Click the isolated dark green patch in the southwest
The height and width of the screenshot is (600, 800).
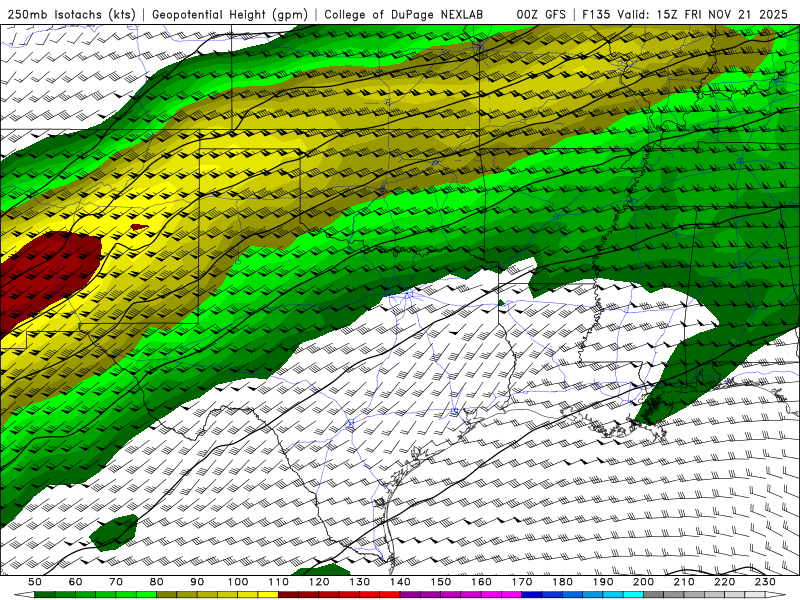click(x=114, y=533)
